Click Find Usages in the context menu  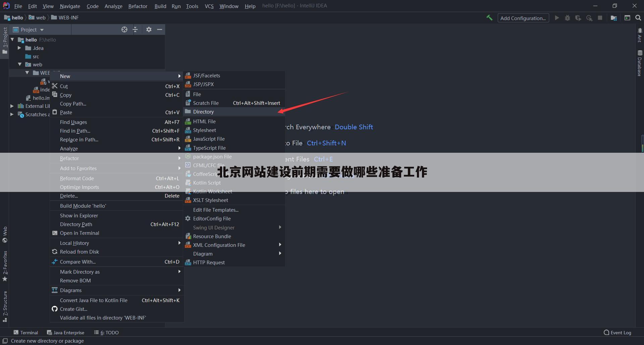(x=116, y=122)
